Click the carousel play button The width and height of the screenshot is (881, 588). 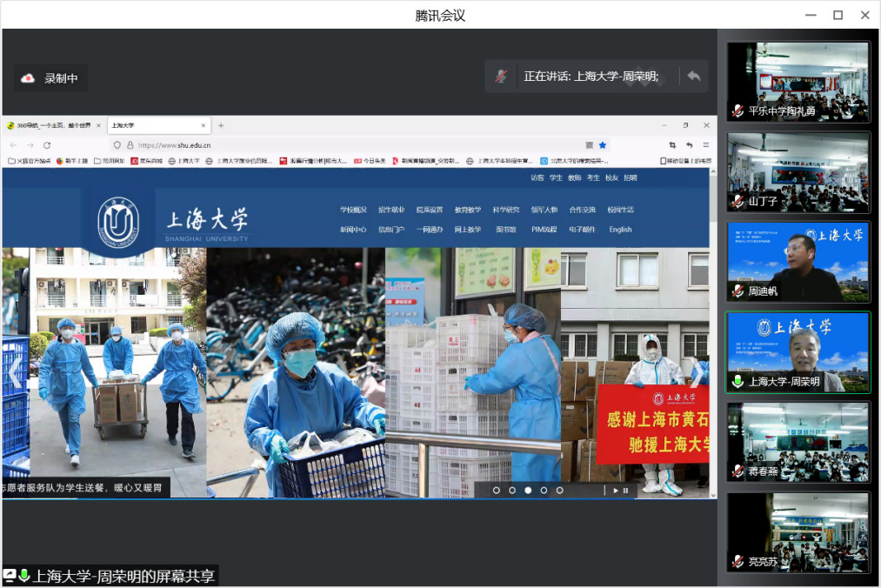(x=616, y=491)
